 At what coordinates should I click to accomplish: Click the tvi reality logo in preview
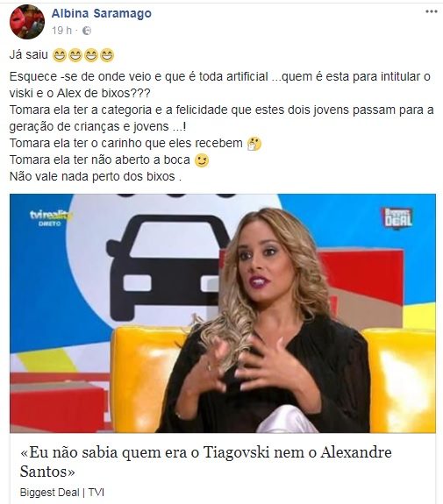51,217
